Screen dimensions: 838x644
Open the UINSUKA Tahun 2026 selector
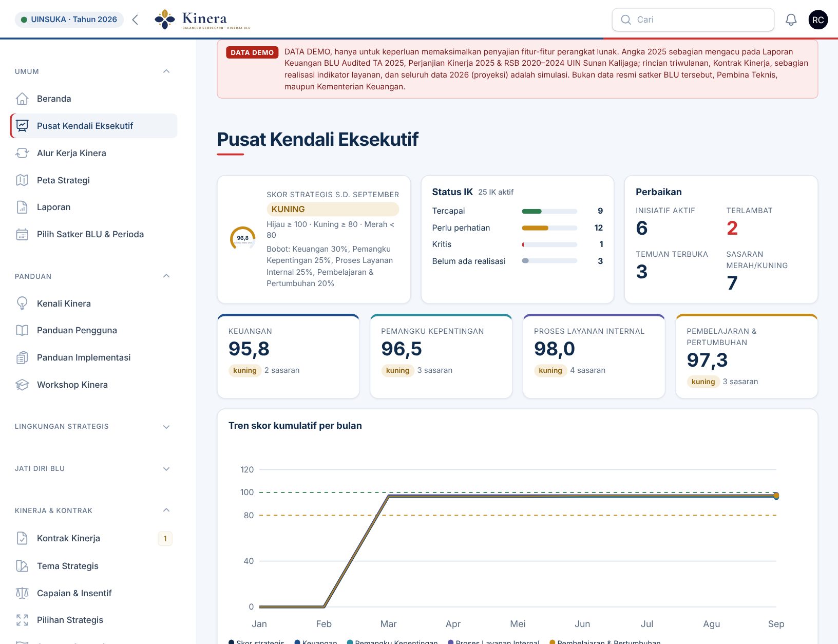[x=69, y=20]
